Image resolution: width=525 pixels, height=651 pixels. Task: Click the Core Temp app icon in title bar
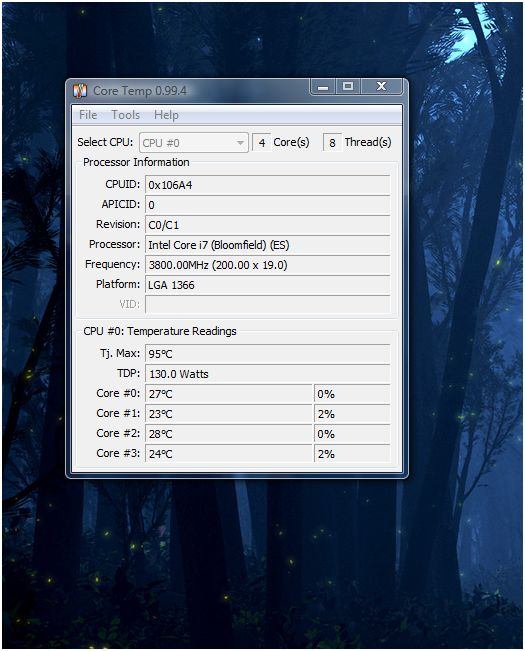(80, 91)
